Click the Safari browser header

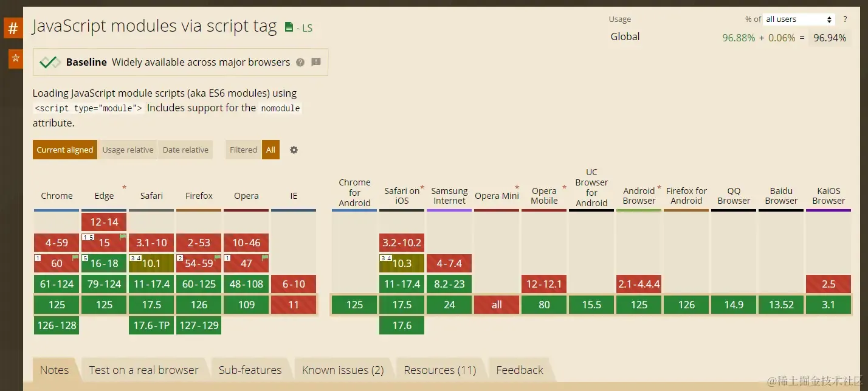point(151,196)
